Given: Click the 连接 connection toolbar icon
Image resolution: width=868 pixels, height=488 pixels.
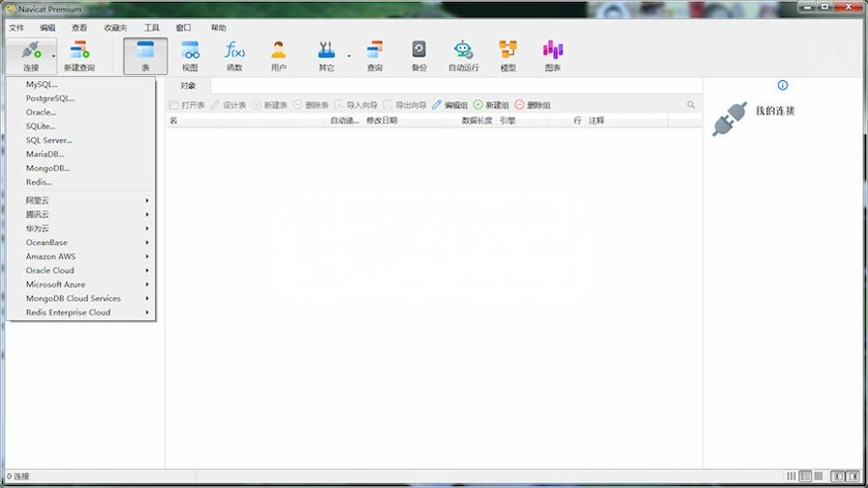Looking at the screenshot, I should pos(31,56).
